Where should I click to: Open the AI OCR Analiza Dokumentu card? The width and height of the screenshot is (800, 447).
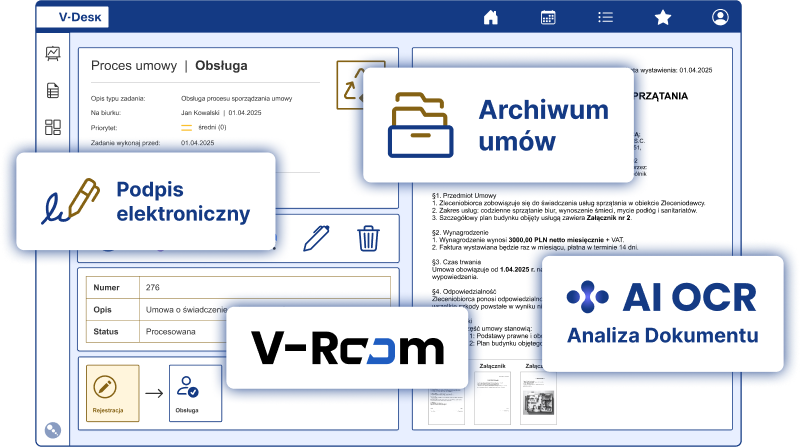coord(662,314)
